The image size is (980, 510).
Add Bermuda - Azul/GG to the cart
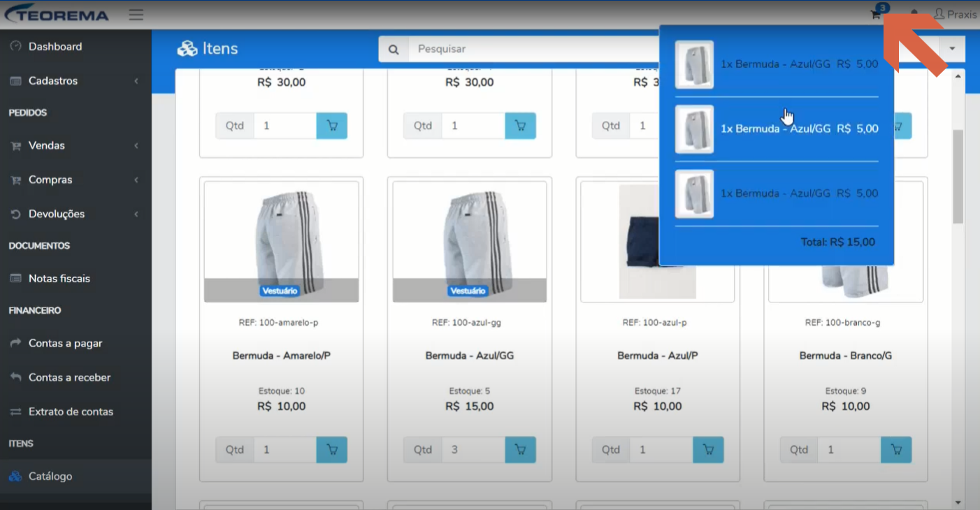[520, 450]
